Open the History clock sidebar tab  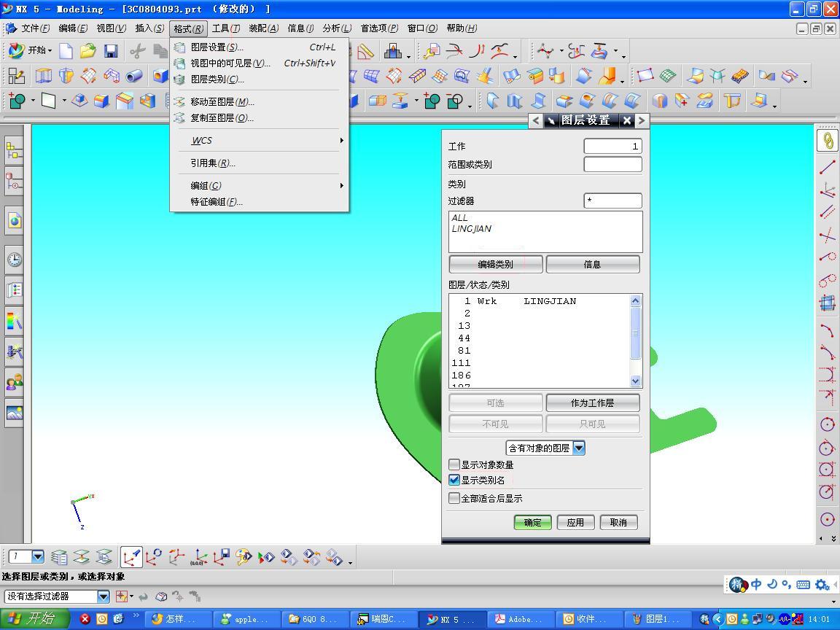coord(15,260)
